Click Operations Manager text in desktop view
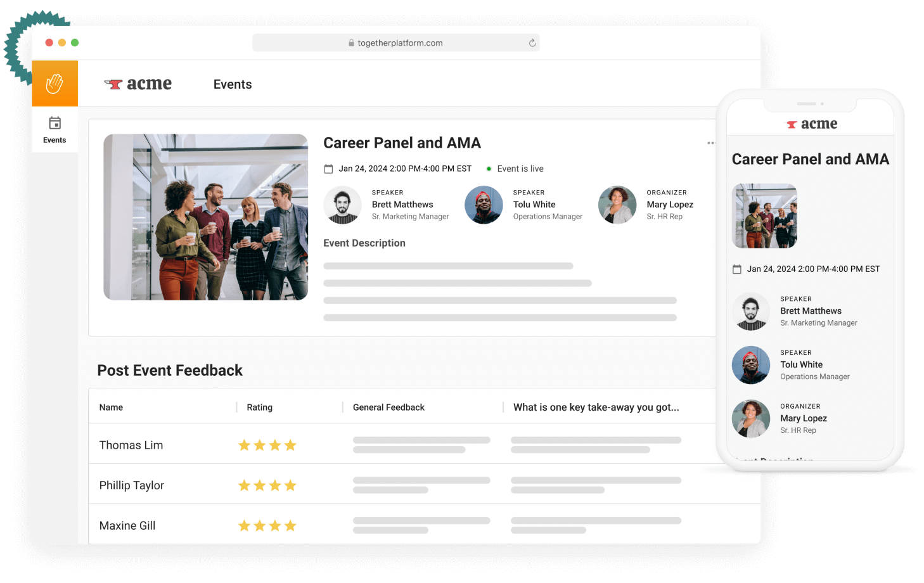 [x=548, y=217]
